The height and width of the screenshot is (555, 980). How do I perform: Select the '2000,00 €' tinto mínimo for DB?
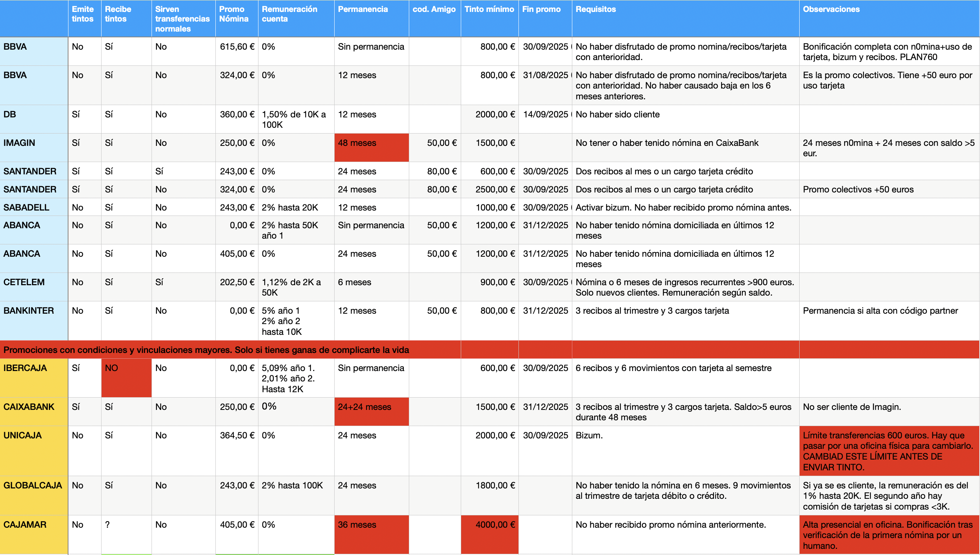click(490, 119)
